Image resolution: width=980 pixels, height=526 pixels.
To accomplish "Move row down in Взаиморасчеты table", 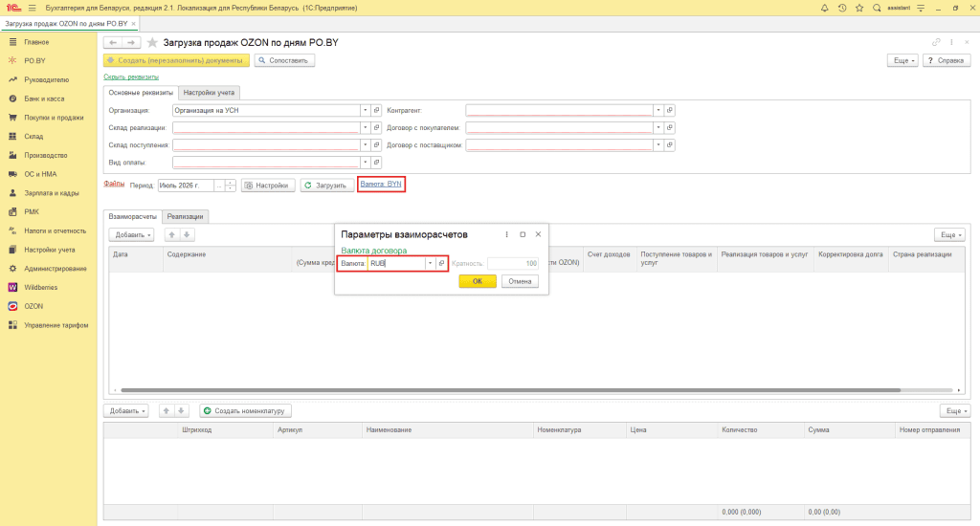I will point(187,235).
